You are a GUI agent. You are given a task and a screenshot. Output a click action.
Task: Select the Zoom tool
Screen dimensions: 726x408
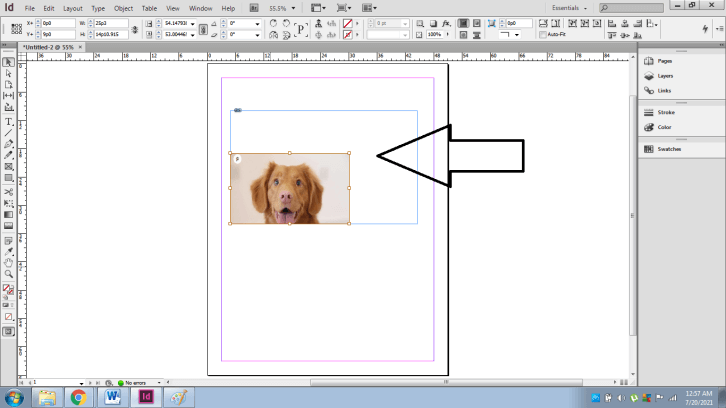pyautogui.click(x=8, y=274)
